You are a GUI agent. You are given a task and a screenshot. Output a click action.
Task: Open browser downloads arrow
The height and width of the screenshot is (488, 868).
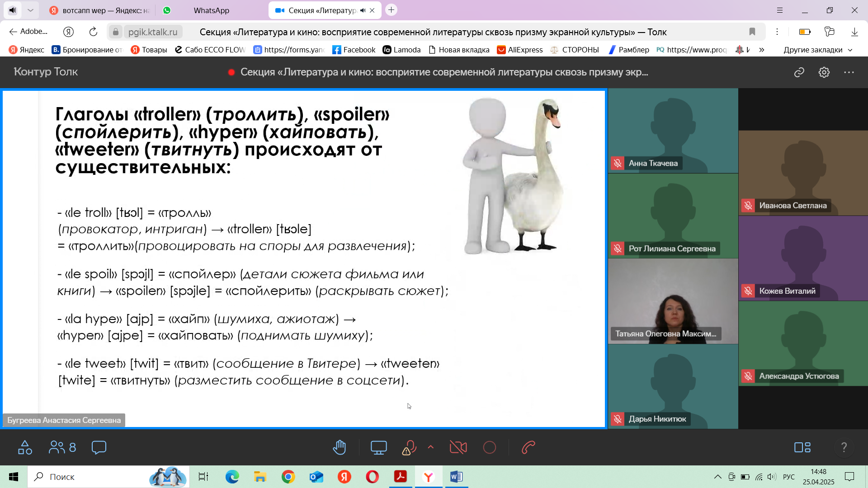(854, 32)
